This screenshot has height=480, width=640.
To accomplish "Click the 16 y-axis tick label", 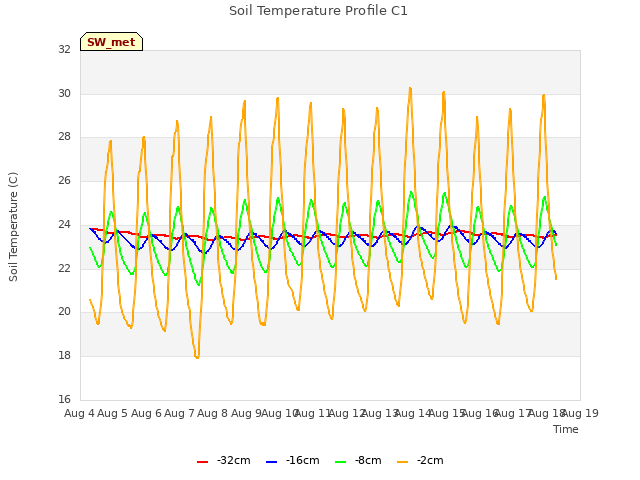I will pyautogui.click(x=64, y=399).
